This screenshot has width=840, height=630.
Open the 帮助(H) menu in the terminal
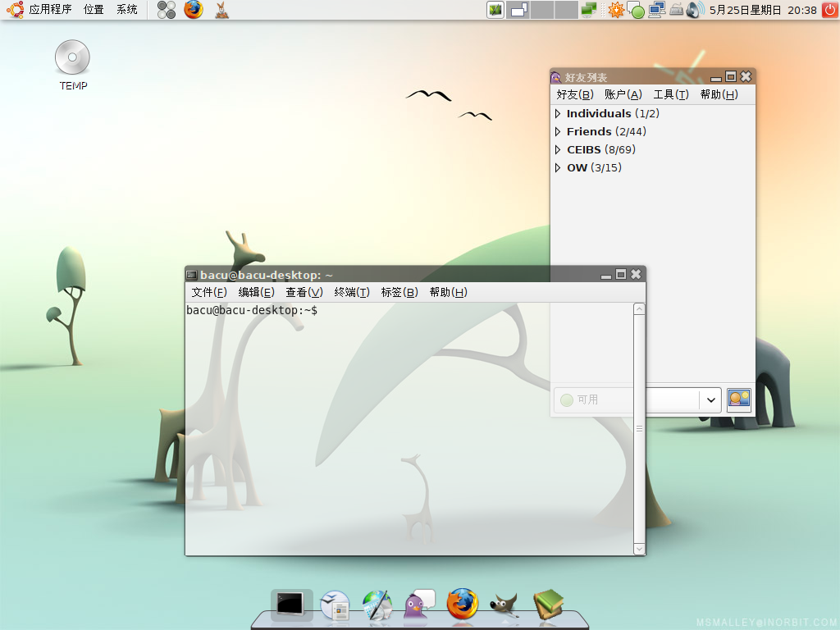click(x=448, y=293)
